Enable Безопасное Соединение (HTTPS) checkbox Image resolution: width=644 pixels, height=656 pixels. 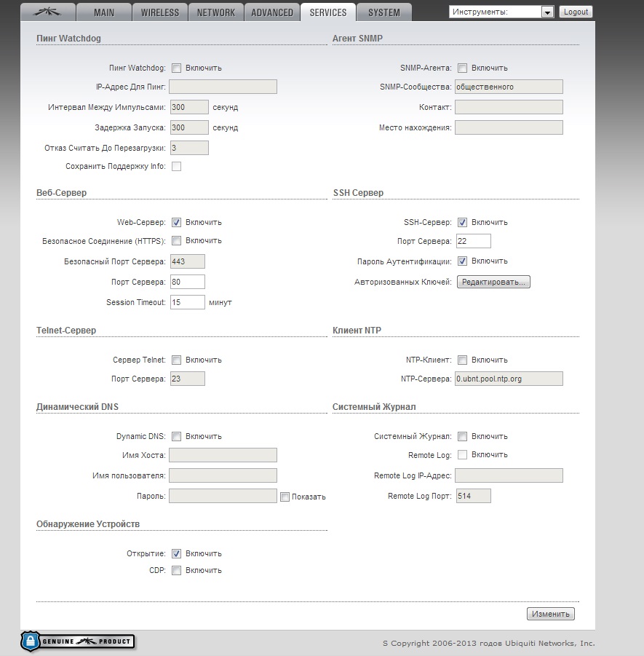click(x=177, y=240)
